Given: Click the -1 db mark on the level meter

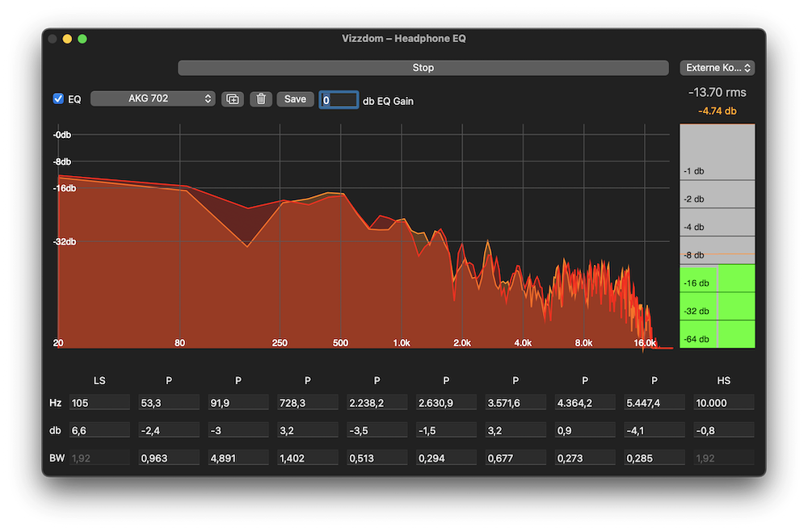Looking at the screenshot, I should [x=693, y=171].
